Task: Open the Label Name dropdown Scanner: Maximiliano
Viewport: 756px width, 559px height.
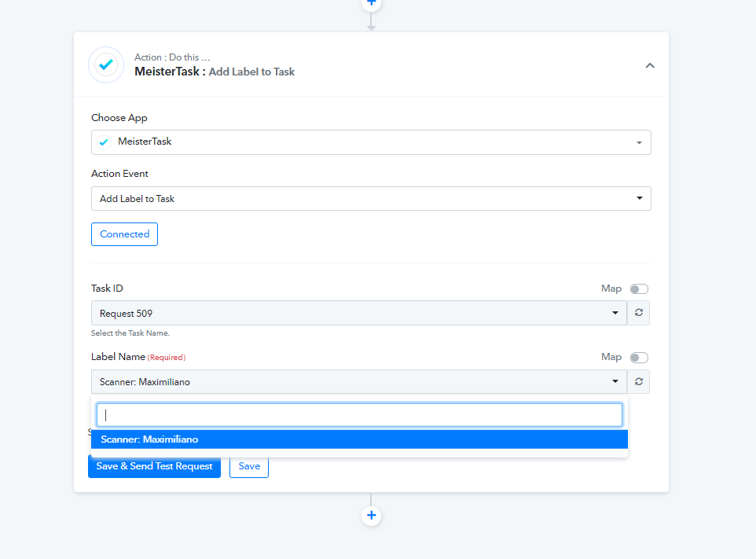Action: point(358,382)
